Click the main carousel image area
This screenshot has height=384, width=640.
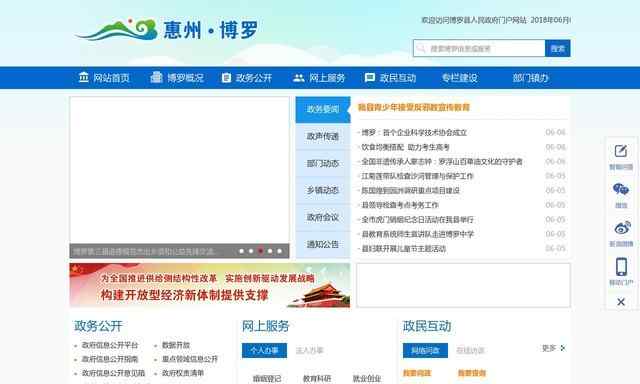coord(180,170)
